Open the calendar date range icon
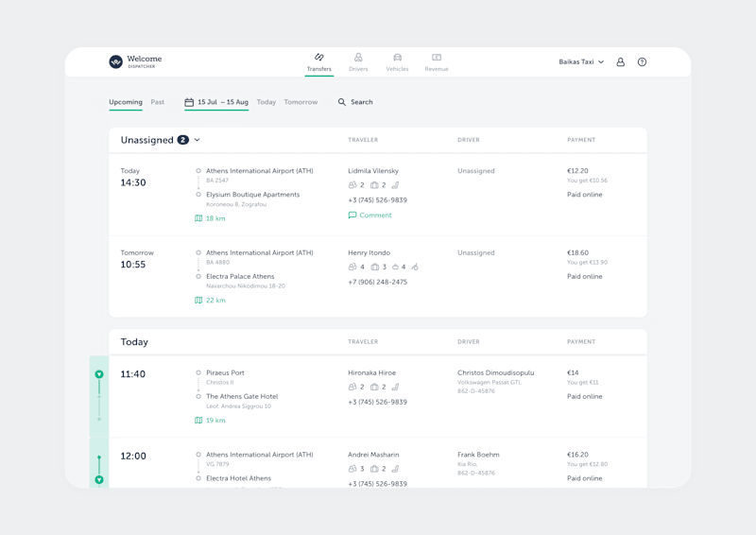The height and width of the screenshot is (535, 756). tap(189, 102)
